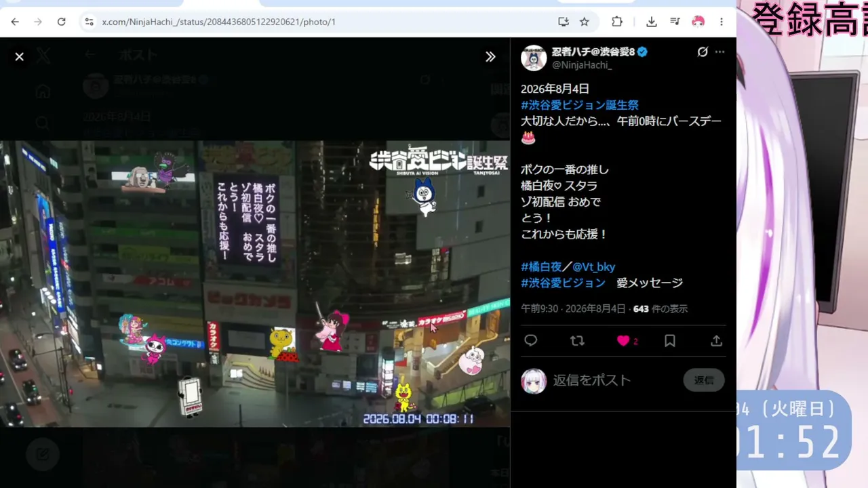Open hashtag #渋谷愛ビジョン誕生祭
868x488 pixels.
pyautogui.click(x=580, y=105)
